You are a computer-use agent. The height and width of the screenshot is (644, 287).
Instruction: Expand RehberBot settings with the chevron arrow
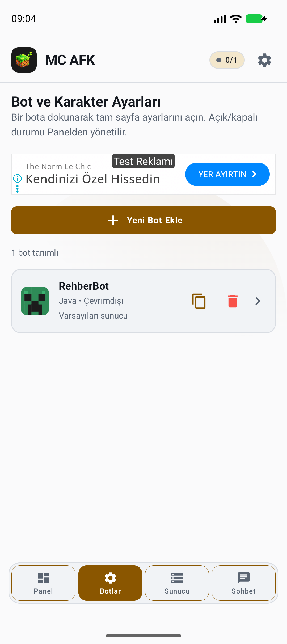coord(258,301)
